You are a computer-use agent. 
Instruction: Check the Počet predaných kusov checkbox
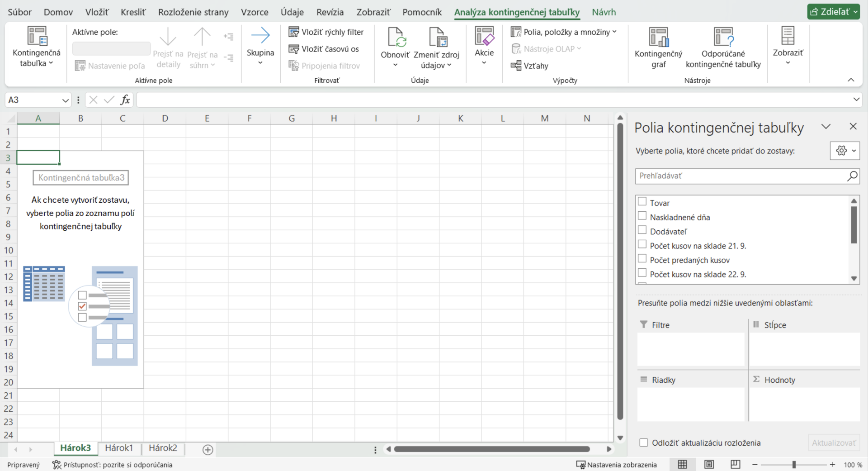tap(642, 258)
